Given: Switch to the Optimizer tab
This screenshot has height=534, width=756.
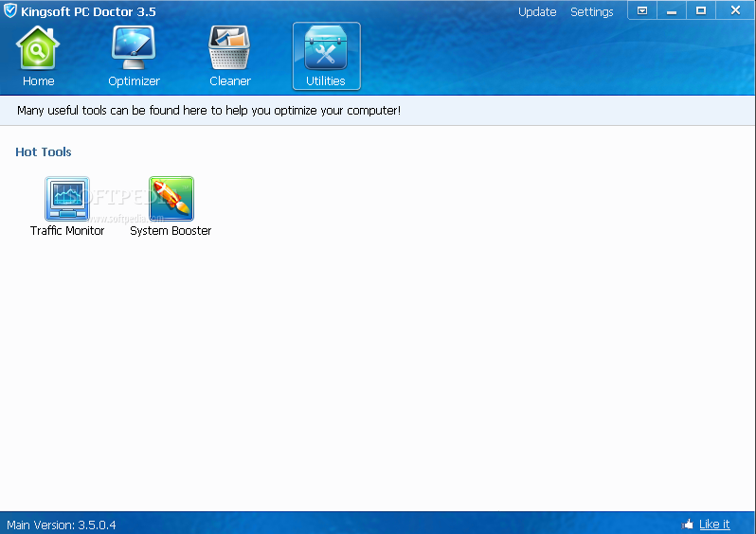Looking at the screenshot, I should click(x=134, y=57).
